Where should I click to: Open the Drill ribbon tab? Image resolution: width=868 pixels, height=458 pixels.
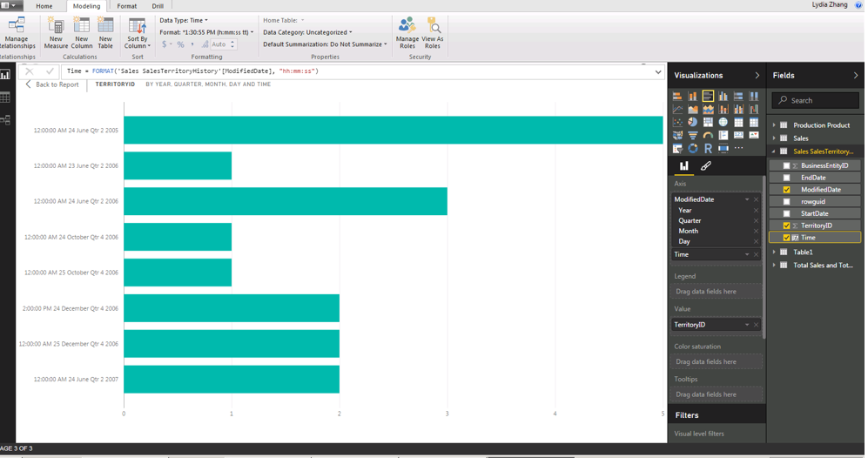(x=158, y=6)
